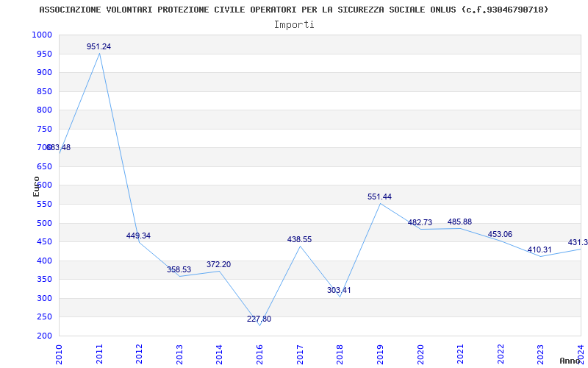
Task: Click the 438.55 data label
Action: (300, 240)
